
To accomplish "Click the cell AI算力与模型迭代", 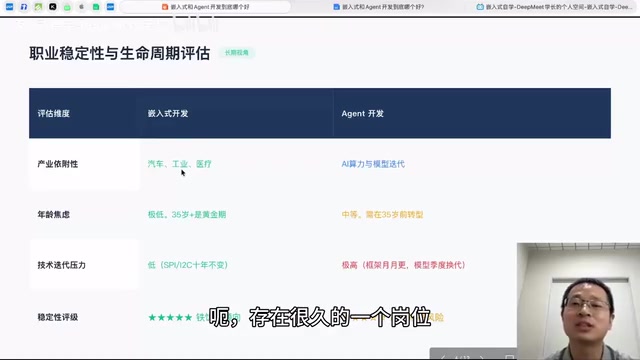I will coord(373,164).
